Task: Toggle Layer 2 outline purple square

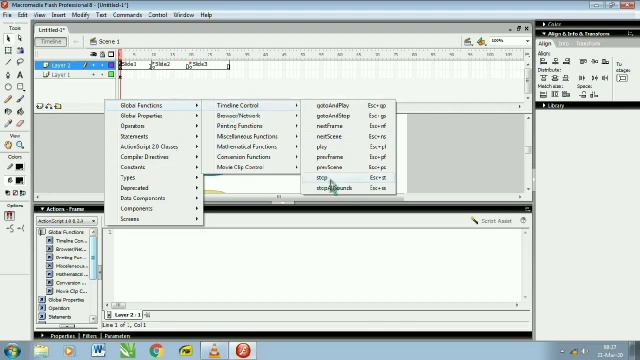Action: click(x=111, y=65)
